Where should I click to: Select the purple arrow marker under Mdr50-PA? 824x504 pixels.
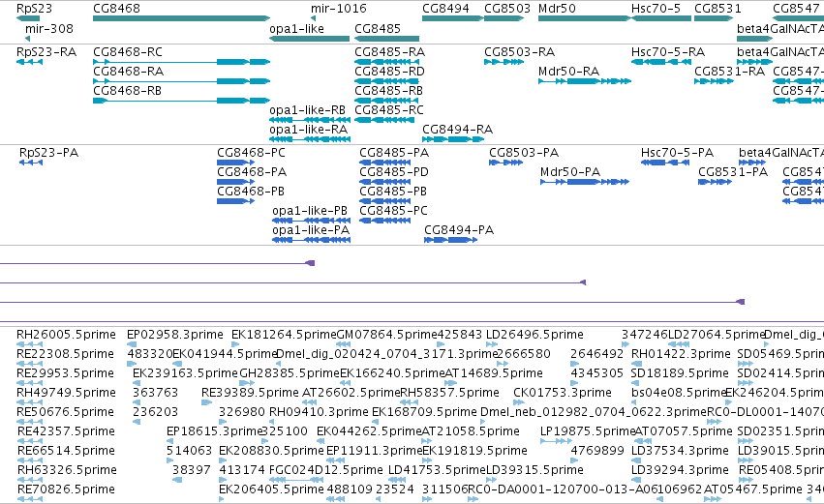click(x=583, y=282)
